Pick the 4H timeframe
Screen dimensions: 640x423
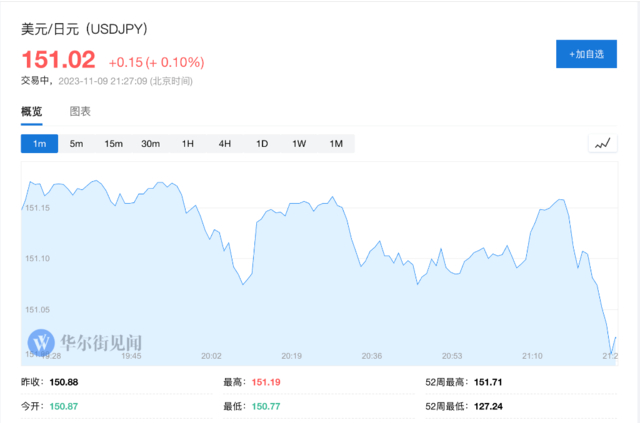coord(225,144)
